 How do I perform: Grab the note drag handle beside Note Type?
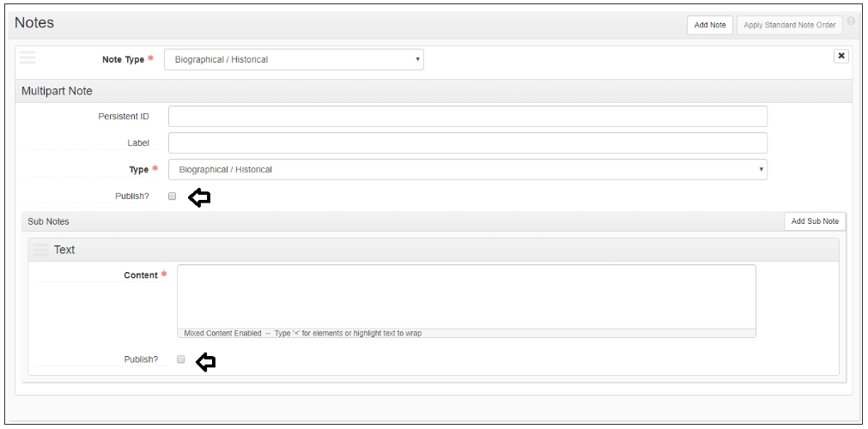pos(27,57)
